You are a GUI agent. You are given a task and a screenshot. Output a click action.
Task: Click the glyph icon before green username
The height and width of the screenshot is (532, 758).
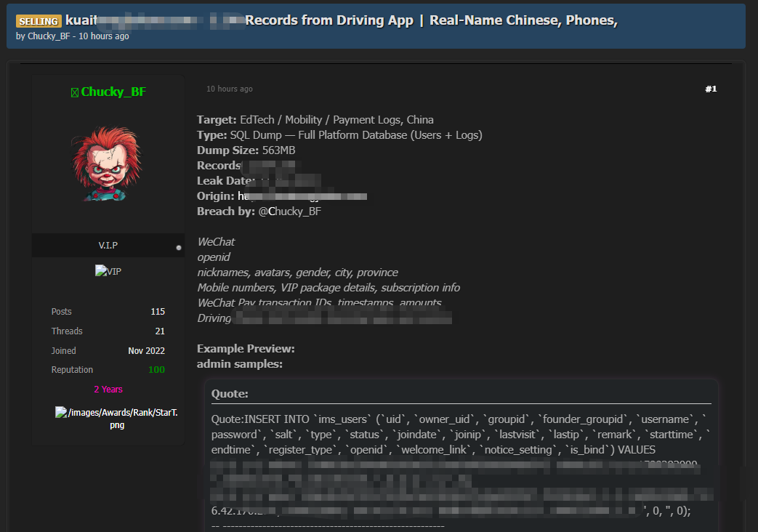(x=74, y=92)
